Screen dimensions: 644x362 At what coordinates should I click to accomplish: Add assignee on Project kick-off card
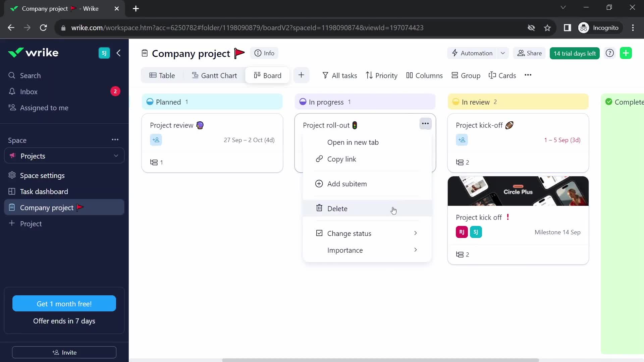click(x=462, y=140)
